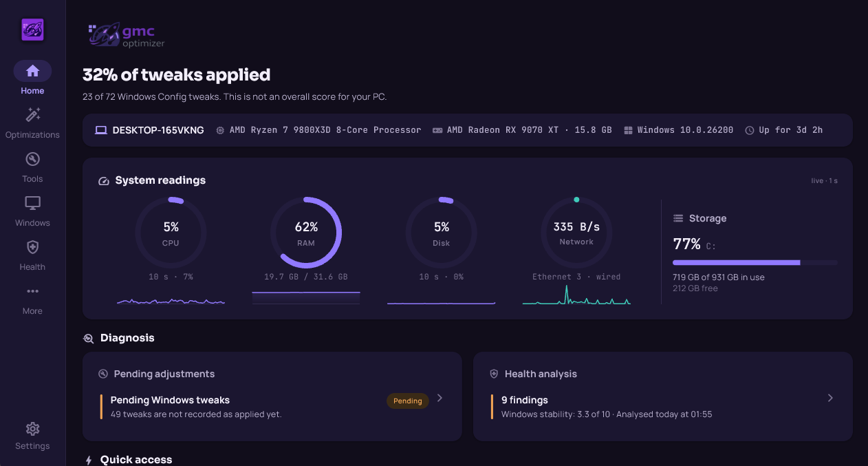This screenshot has width=868, height=466.
Task: Open the Settings gear icon
Action: tap(32, 429)
